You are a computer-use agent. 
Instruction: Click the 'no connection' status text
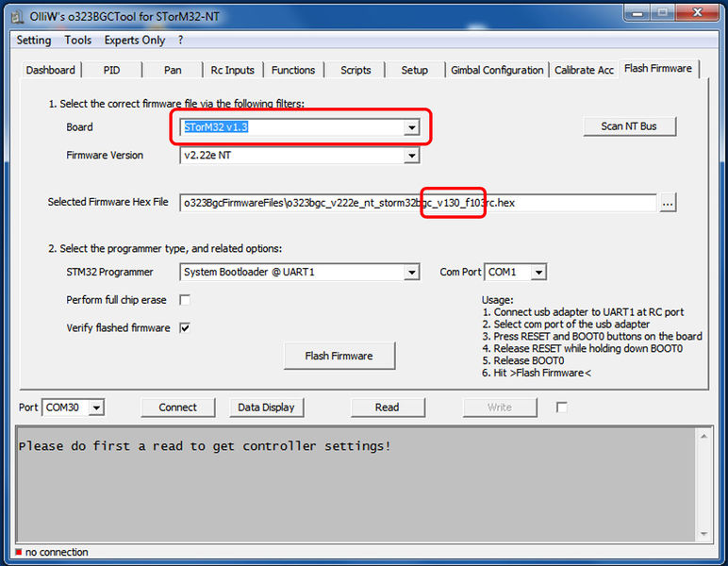[x=57, y=552]
